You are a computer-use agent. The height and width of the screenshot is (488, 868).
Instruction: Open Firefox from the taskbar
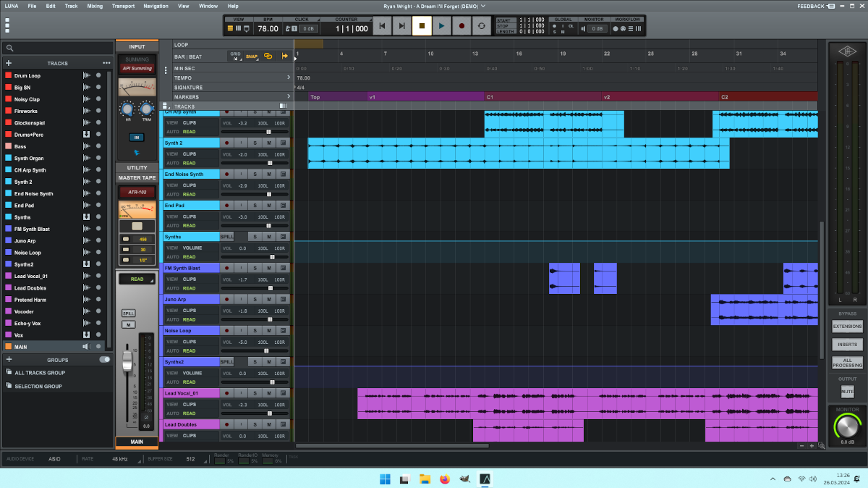pyautogui.click(x=444, y=479)
